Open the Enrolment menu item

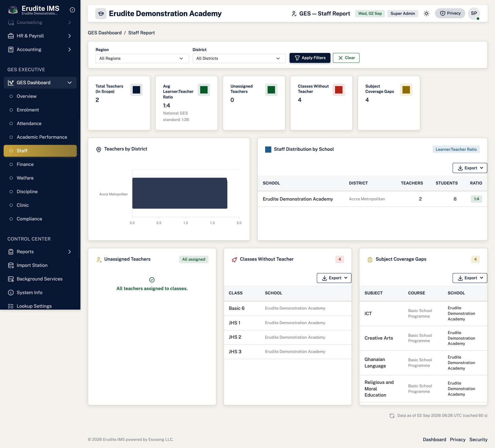[x=40, y=110]
